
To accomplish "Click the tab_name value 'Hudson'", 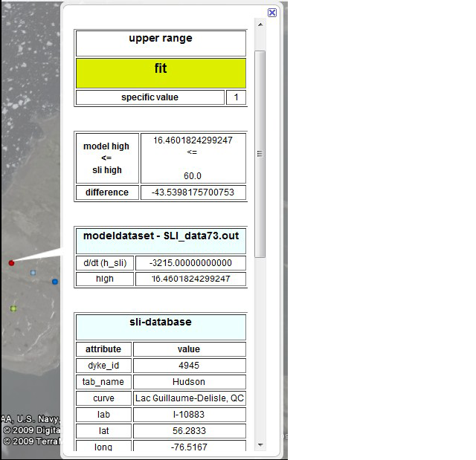I will 189,382.
